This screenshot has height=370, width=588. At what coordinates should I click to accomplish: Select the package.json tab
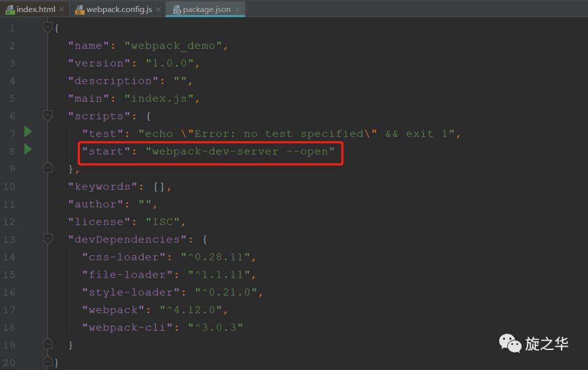[205, 9]
